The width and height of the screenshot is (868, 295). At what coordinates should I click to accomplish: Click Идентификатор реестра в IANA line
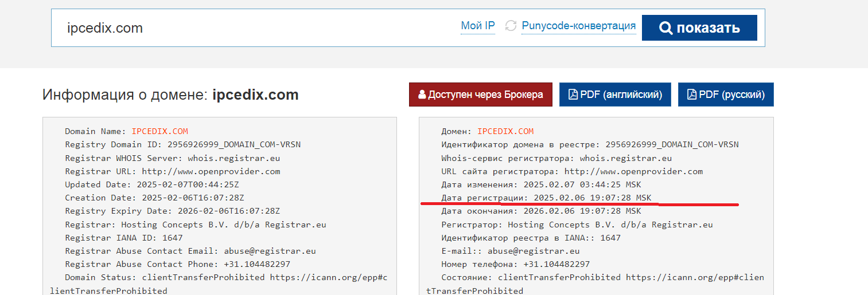(x=531, y=238)
